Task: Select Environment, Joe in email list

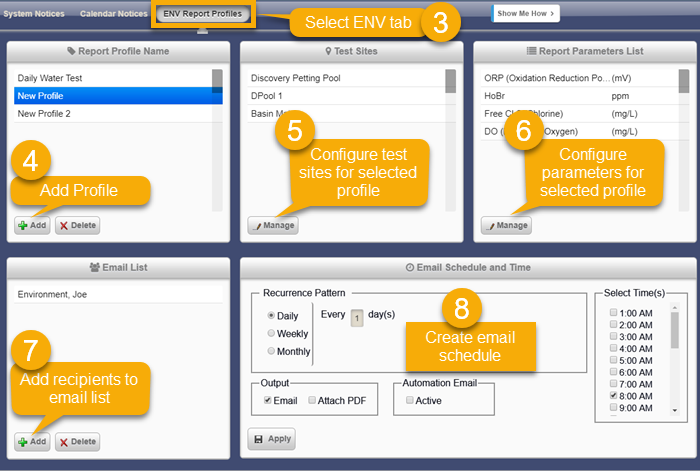Action: point(118,294)
